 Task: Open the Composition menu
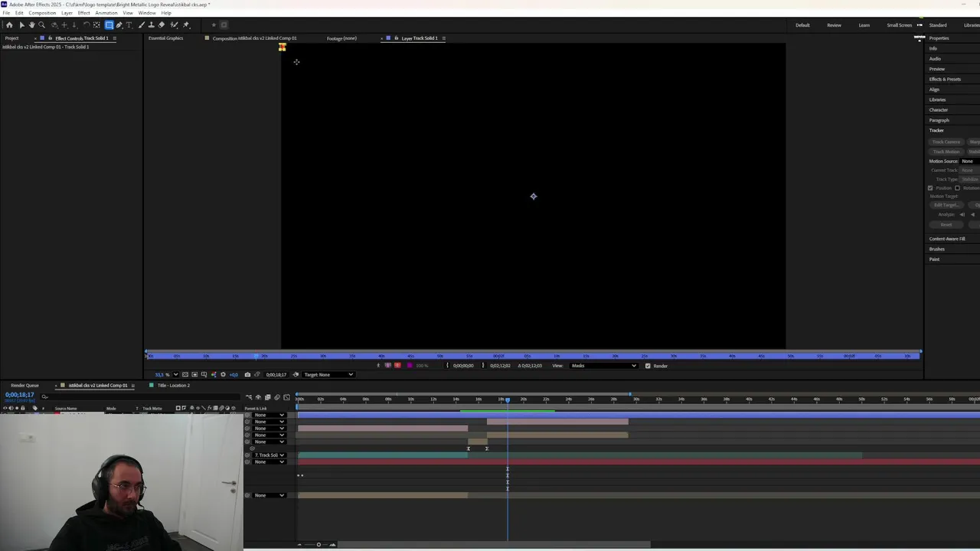42,13
